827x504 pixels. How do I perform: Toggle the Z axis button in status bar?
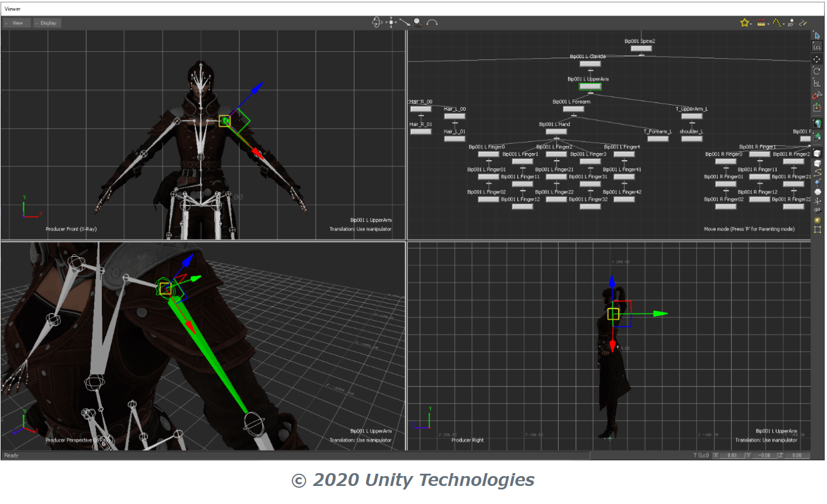(x=780, y=455)
